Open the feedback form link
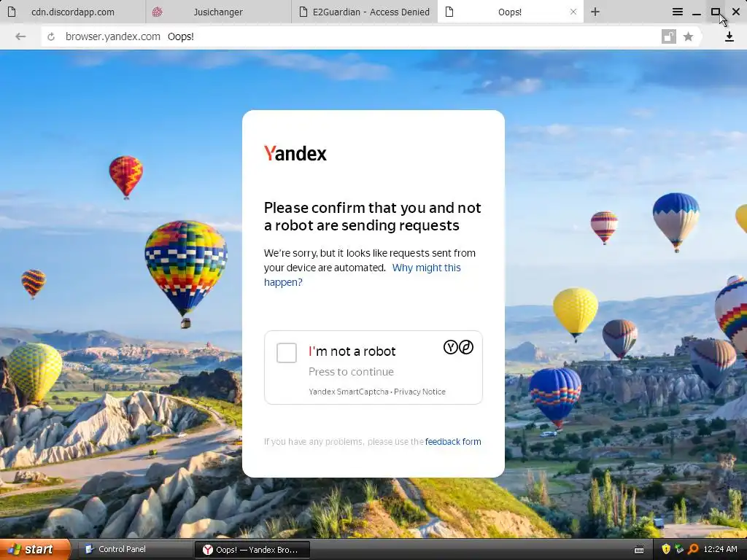 click(453, 441)
